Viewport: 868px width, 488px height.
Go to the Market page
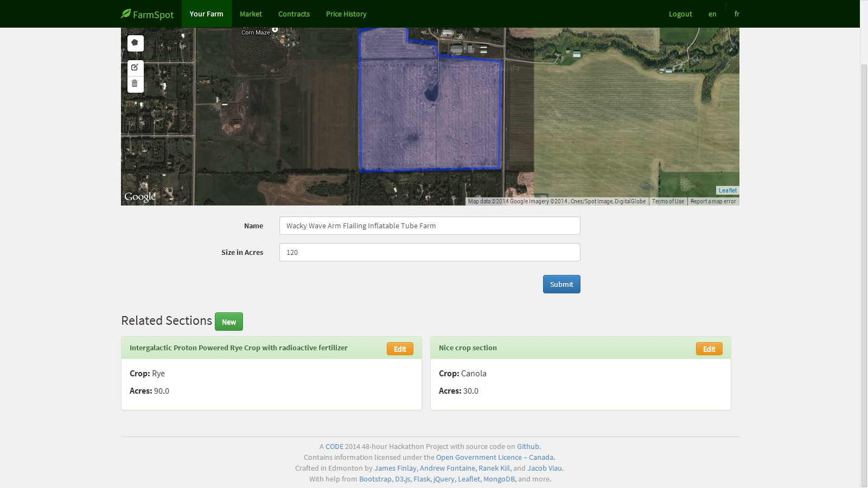[x=251, y=14]
